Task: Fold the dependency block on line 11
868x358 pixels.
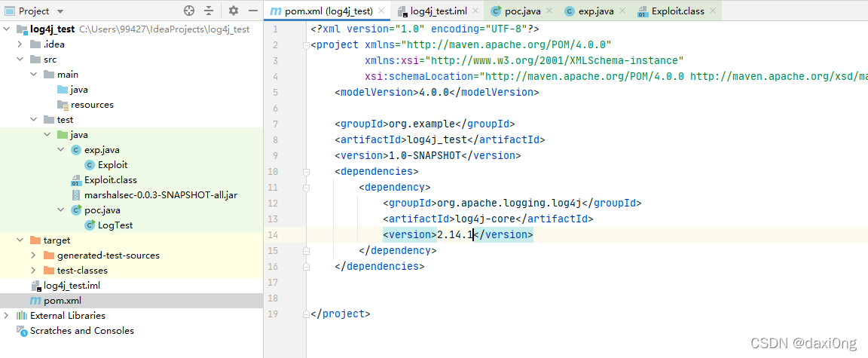Action: 306,188
